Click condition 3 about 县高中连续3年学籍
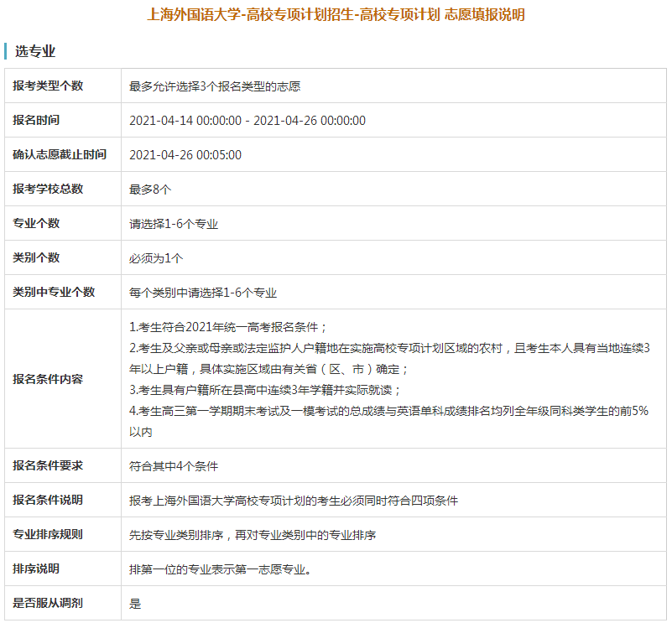The height and width of the screenshot is (623, 672). pyautogui.click(x=264, y=390)
